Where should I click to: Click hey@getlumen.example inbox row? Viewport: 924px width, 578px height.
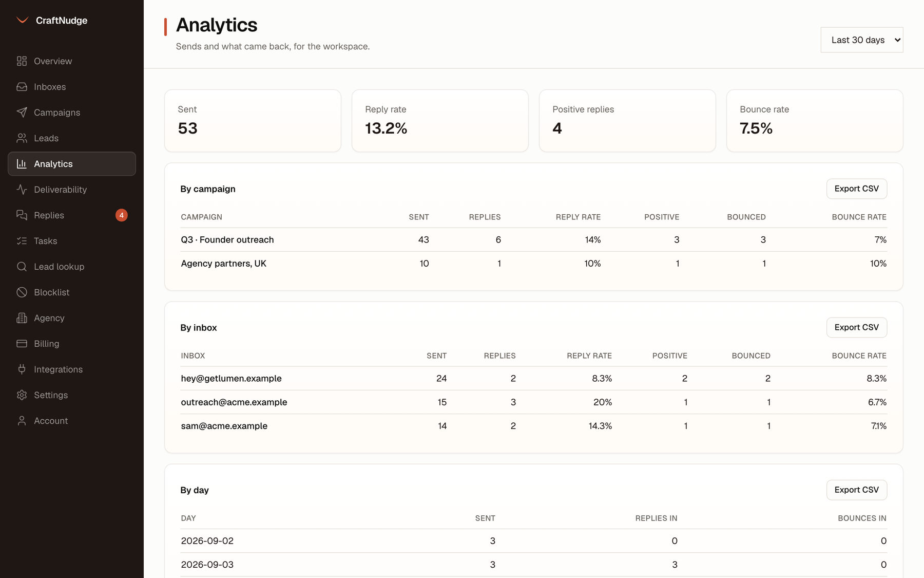click(534, 378)
